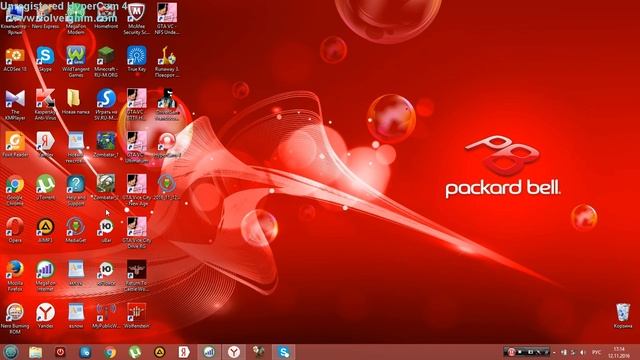Screen dimensions: 640x360
Task: Launch the Minecraft - RU-M.ORG shortcut
Action: 106,61
